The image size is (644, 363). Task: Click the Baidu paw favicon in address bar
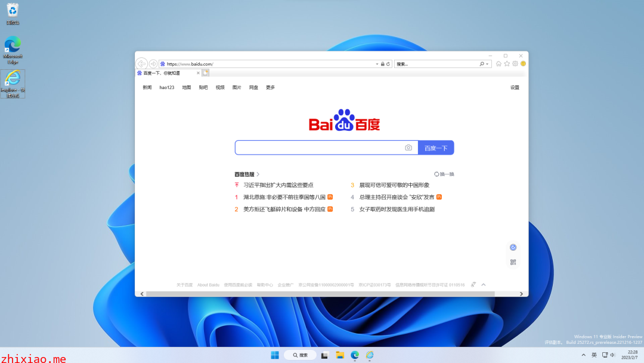coord(163,64)
